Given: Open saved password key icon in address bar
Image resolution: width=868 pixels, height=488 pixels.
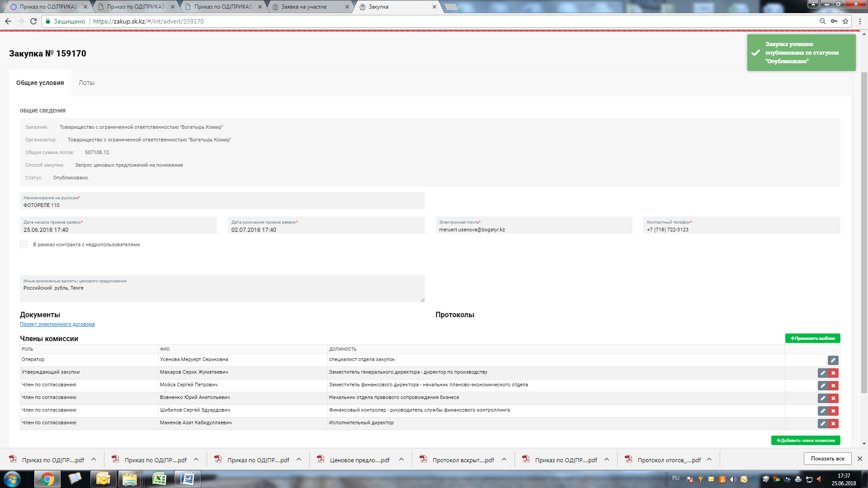Looking at the screenshot, I should 834,21.
